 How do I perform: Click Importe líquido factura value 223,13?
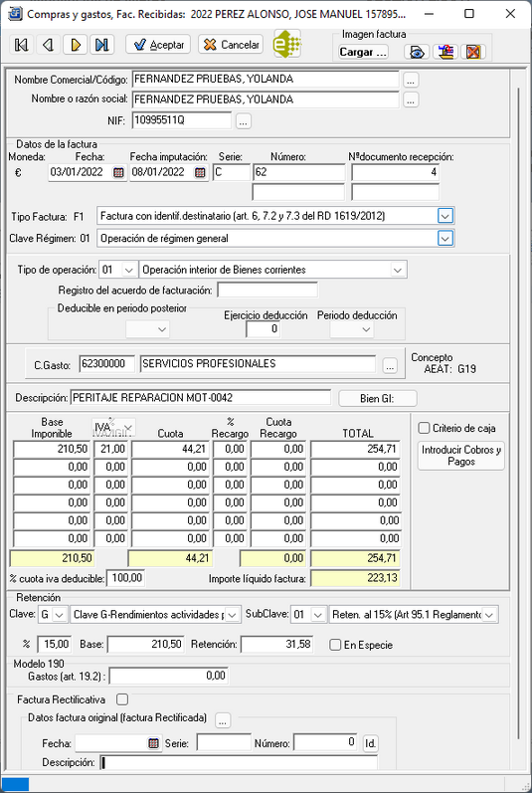coord(355,578)
